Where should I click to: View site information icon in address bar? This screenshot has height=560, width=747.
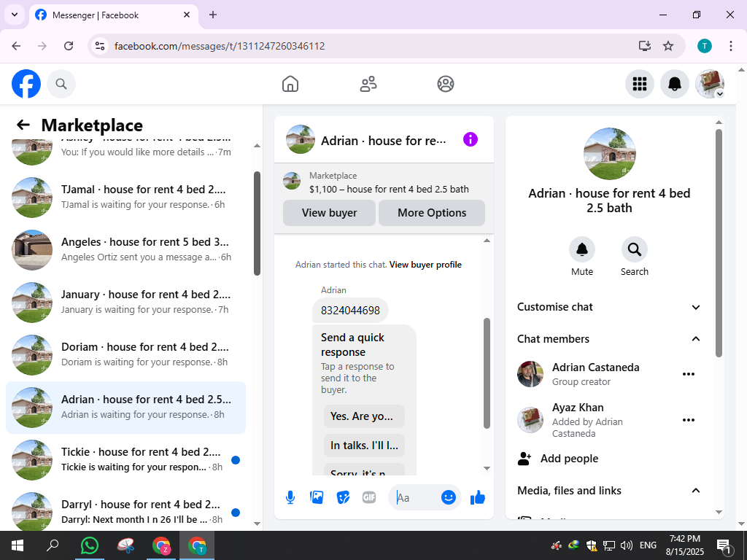pos(99,46)
